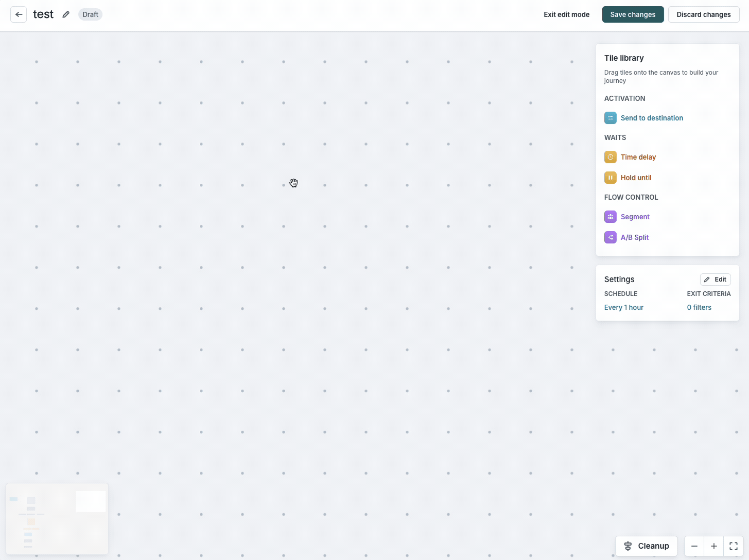
Task: Click the minimap thumbnail of the journey
Action: [57, 519]
